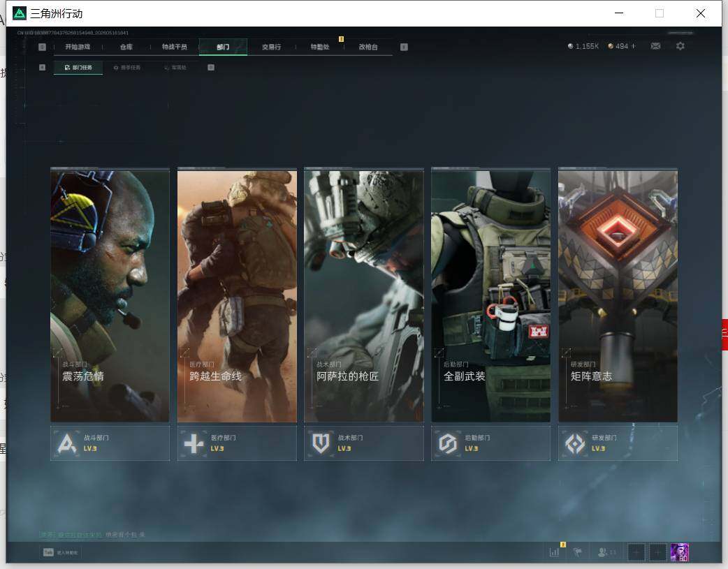Open the 特战干员 tab

pos(175,47)
